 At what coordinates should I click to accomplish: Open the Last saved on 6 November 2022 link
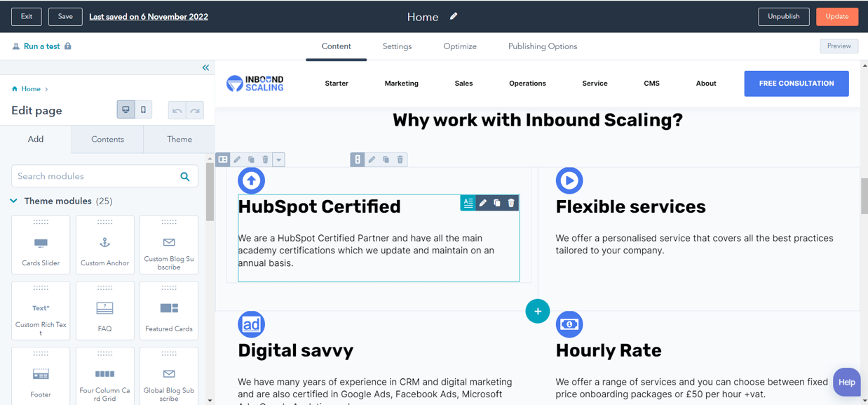(149, 16)
